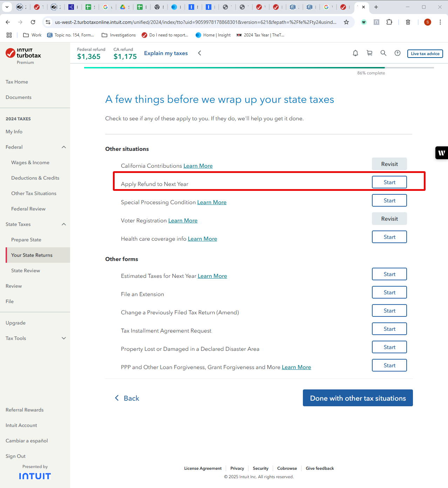The width and height of the screenshot is (448, 488).
Task: Click the black W floating widget icon
Action: pyautogui.click(x=442, y=153)
